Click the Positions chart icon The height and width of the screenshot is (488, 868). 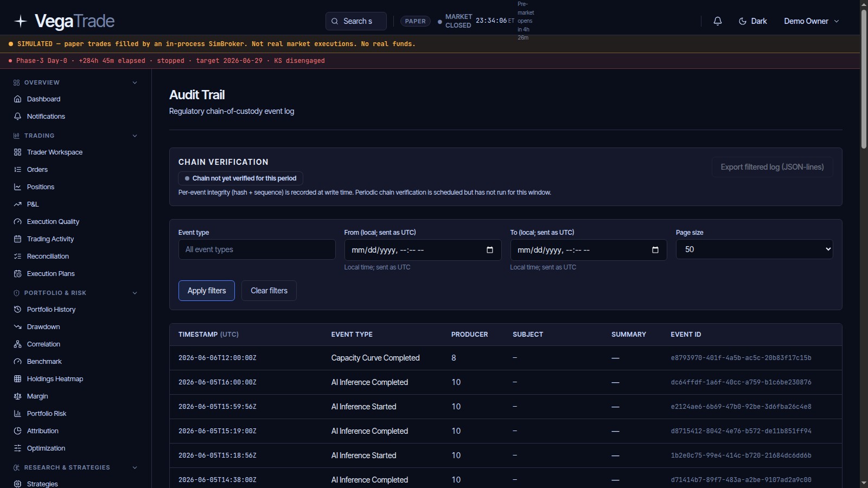17,187
